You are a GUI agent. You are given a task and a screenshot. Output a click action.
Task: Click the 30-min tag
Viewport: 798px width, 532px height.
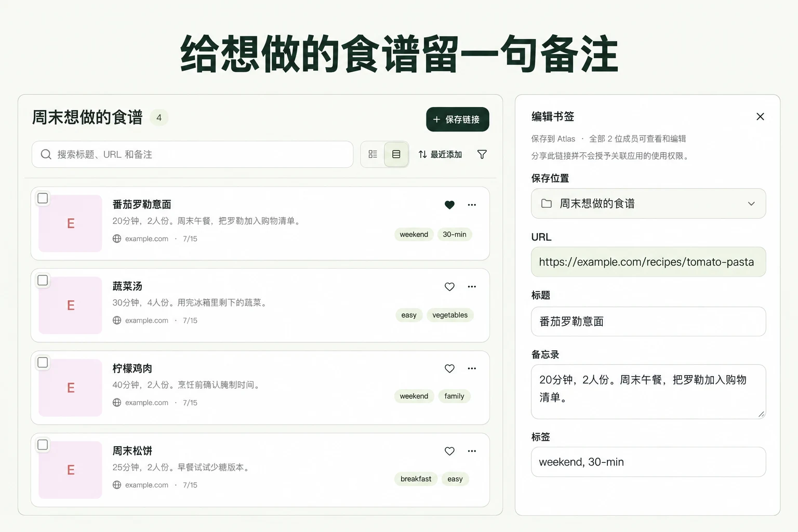point(455,235)
